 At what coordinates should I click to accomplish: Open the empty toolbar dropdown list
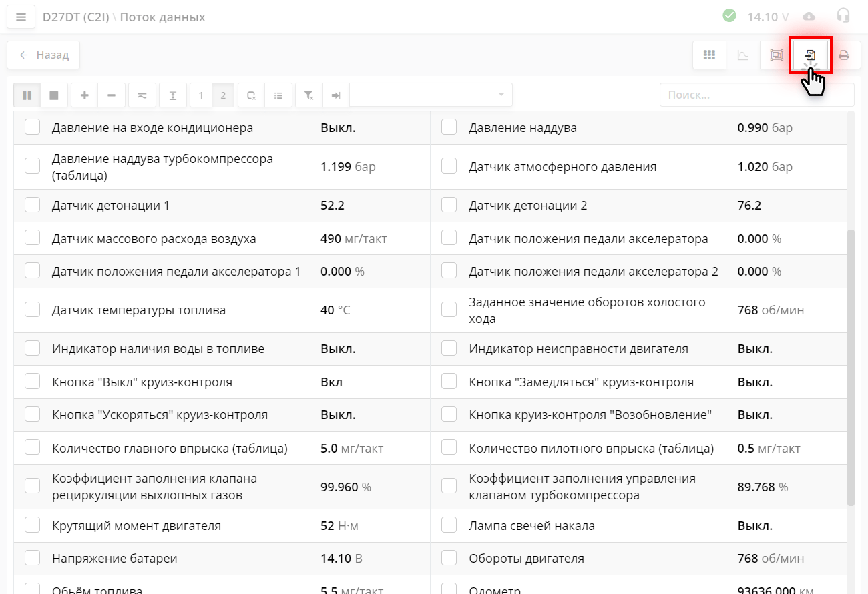(x=431, y=95)
